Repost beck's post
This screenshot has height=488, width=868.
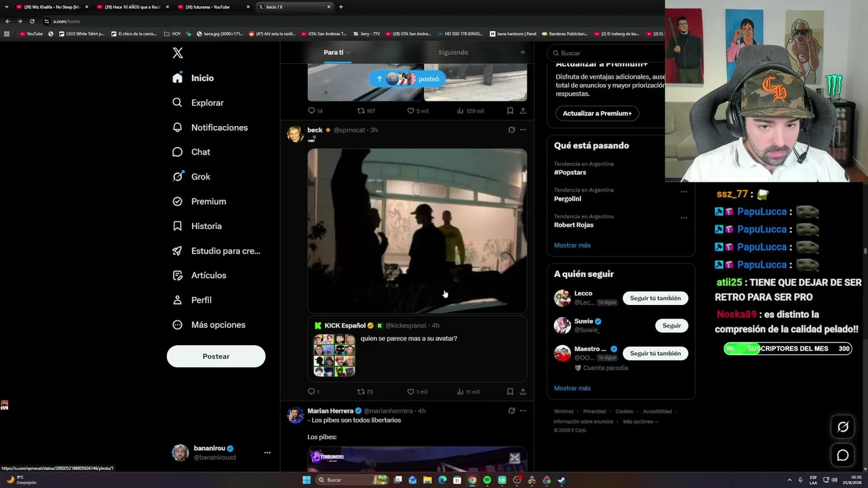pos(365,392)
